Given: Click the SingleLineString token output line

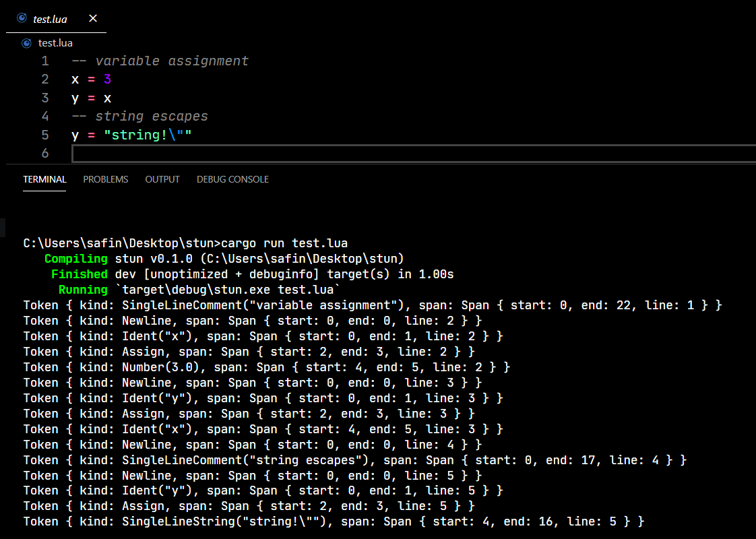Looking at the screenshot, I should (334, 521).
